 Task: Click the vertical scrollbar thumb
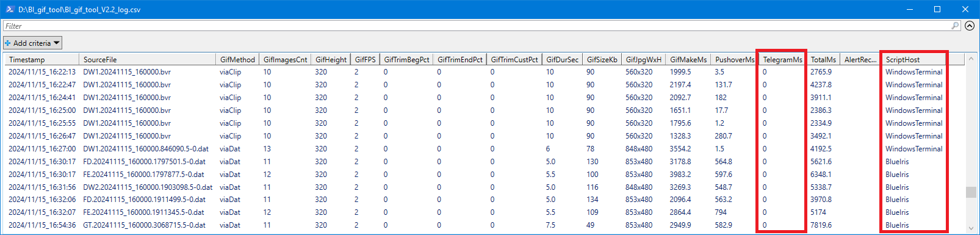point(971,192)
